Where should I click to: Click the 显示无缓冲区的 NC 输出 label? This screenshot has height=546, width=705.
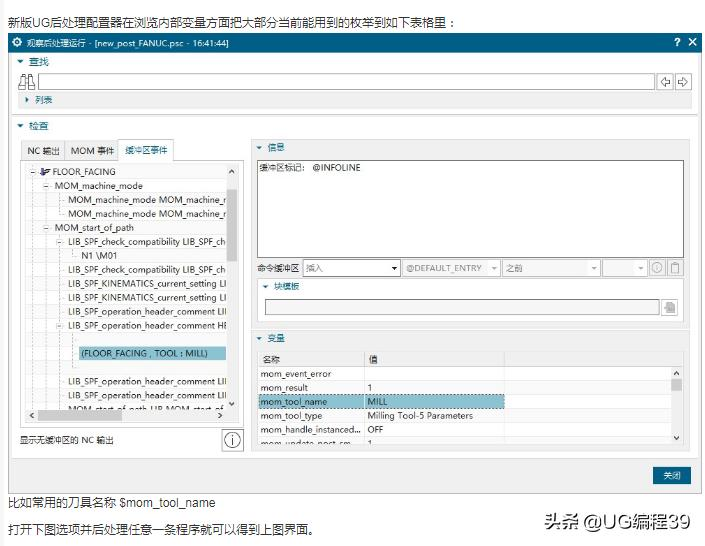67,440
